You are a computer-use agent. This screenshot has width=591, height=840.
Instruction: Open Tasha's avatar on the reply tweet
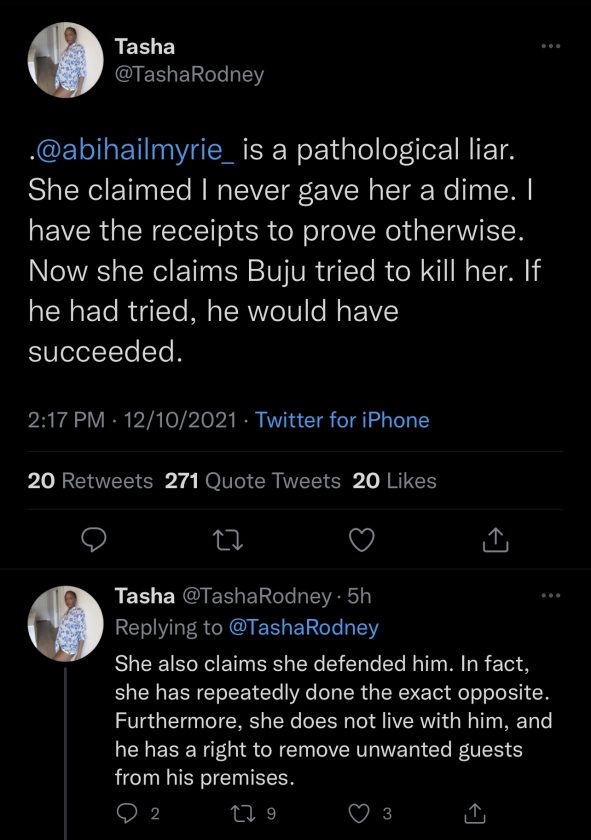(x=65, y=624)
